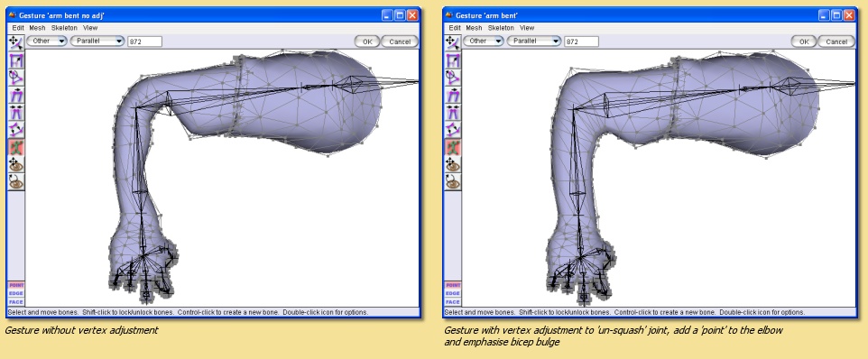Open the Parallel projection dropdown in Gesture 'arm bent'
Image resolution: width=868 pixels, height=359 pixels.
(534, 41)
